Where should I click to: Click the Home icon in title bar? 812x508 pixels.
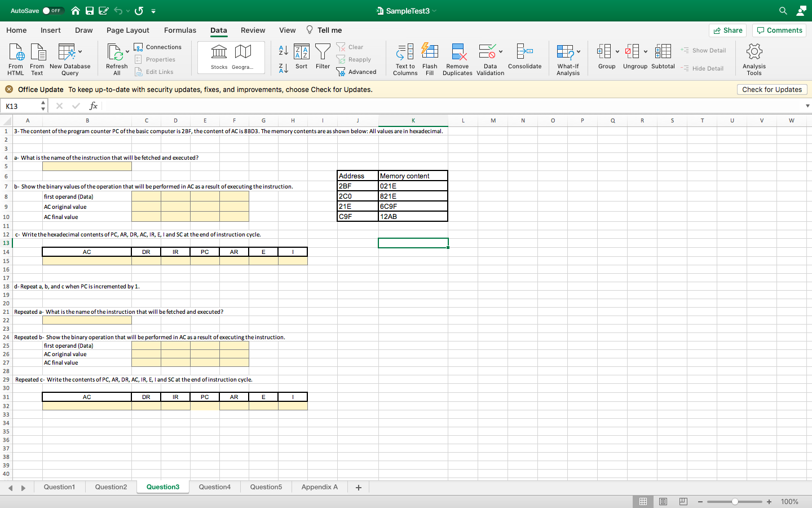75,11
